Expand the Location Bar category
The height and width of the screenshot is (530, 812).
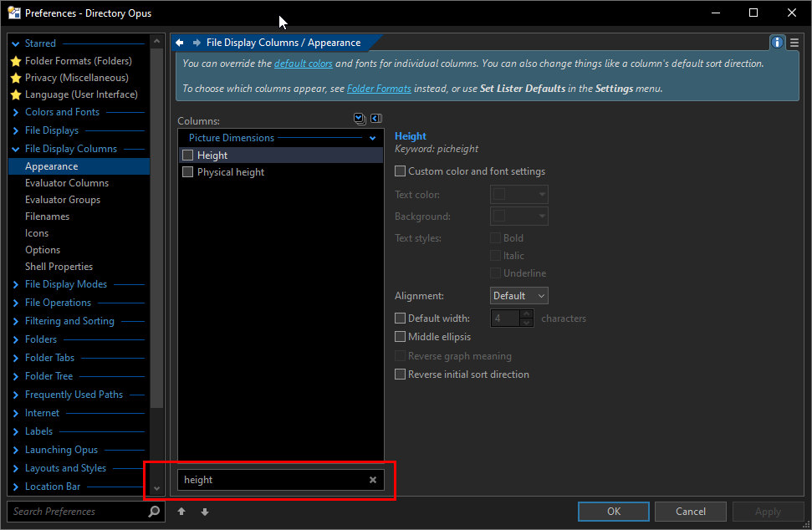[x=16, y=487]
